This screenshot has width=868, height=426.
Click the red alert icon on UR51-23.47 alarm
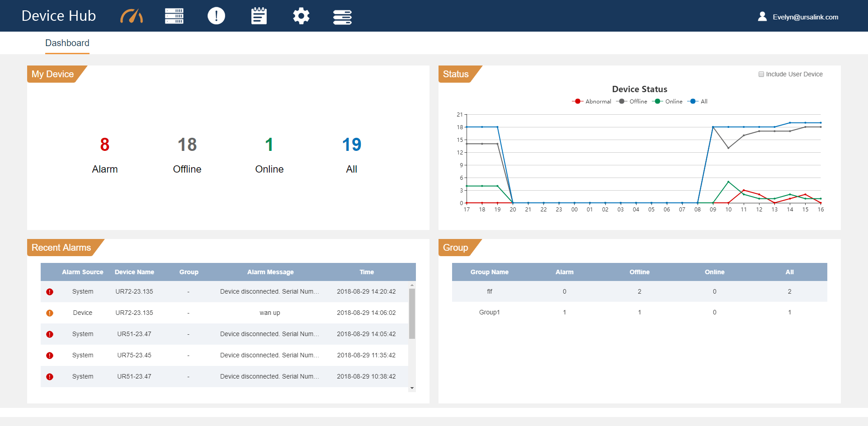50,334
